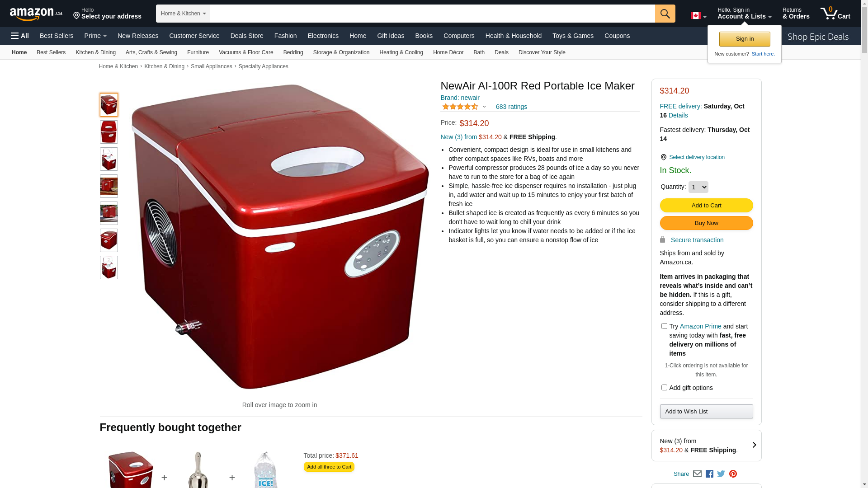Share product via email icon
Viewport: 868px width, 488px height.
pyautogui.click(x=697, y=474)
